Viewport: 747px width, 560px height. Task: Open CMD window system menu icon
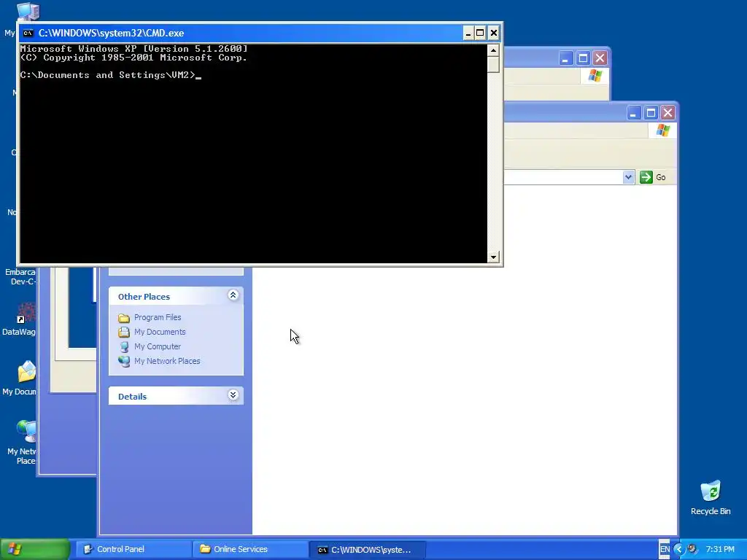[x=28, y=33]
